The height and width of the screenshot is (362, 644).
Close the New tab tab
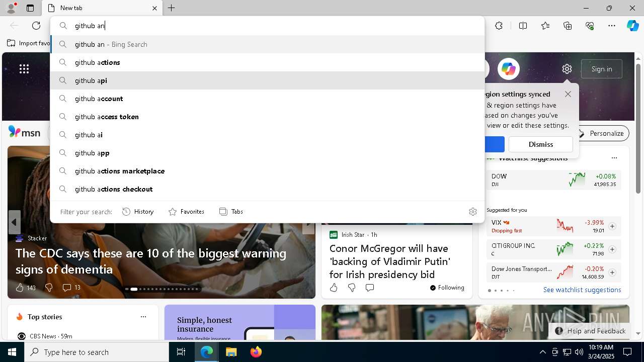pyautogui.click(x=154, y=8)
